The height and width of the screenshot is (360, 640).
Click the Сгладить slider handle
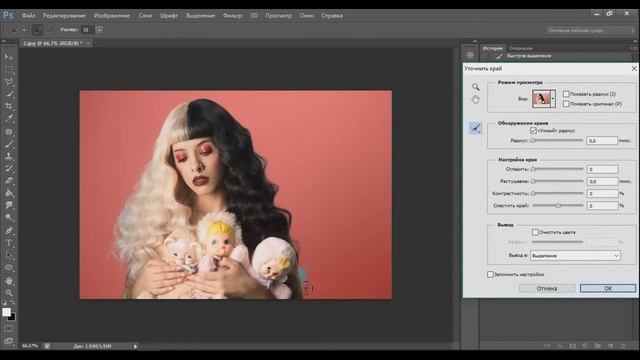pyautogui.click(x=533, y=169)
